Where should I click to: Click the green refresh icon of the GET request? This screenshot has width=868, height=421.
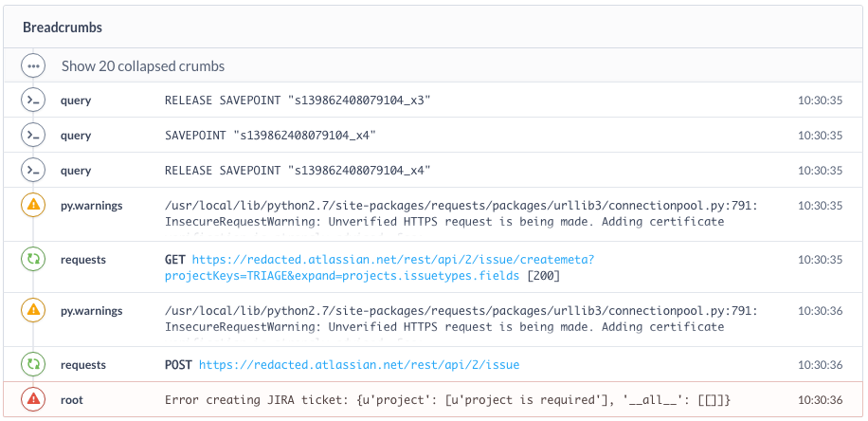point(33,258)
